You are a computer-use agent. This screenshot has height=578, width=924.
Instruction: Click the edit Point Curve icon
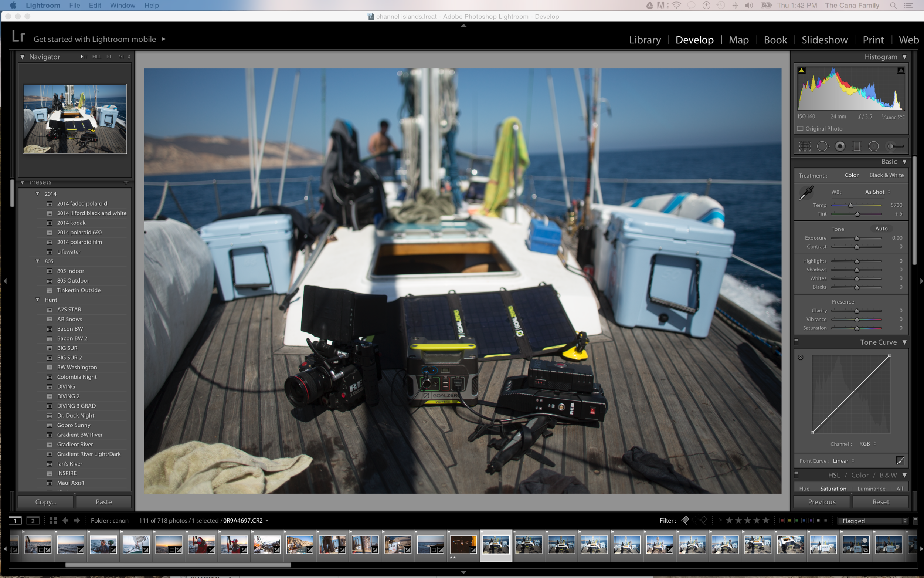click(x=900, y=460)
